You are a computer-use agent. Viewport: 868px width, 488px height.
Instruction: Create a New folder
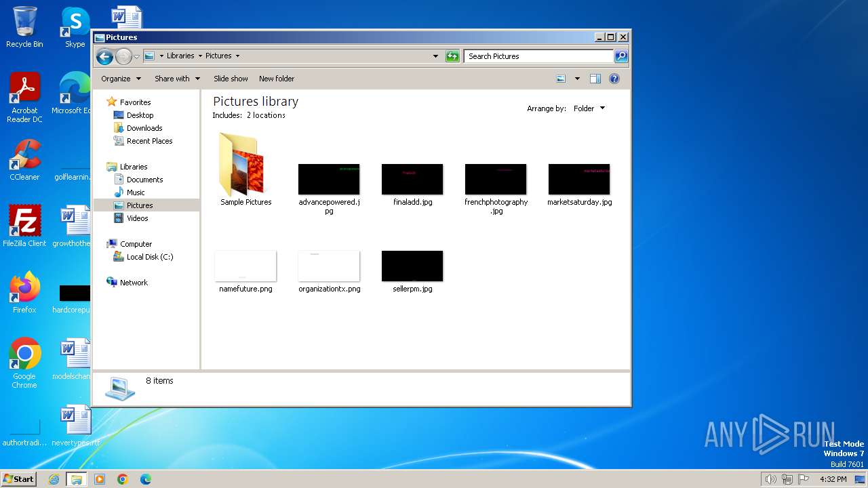tap(277, 79)
